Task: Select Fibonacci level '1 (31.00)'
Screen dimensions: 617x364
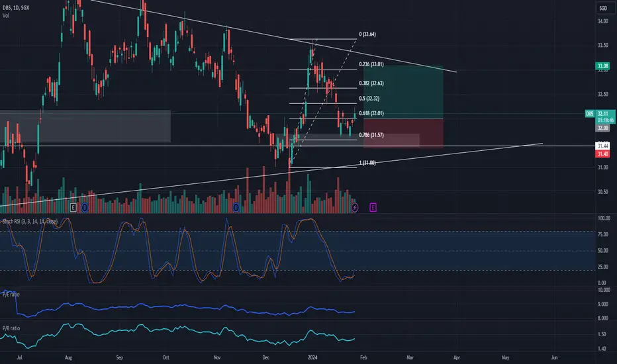Action: click(x=367, y=163)
